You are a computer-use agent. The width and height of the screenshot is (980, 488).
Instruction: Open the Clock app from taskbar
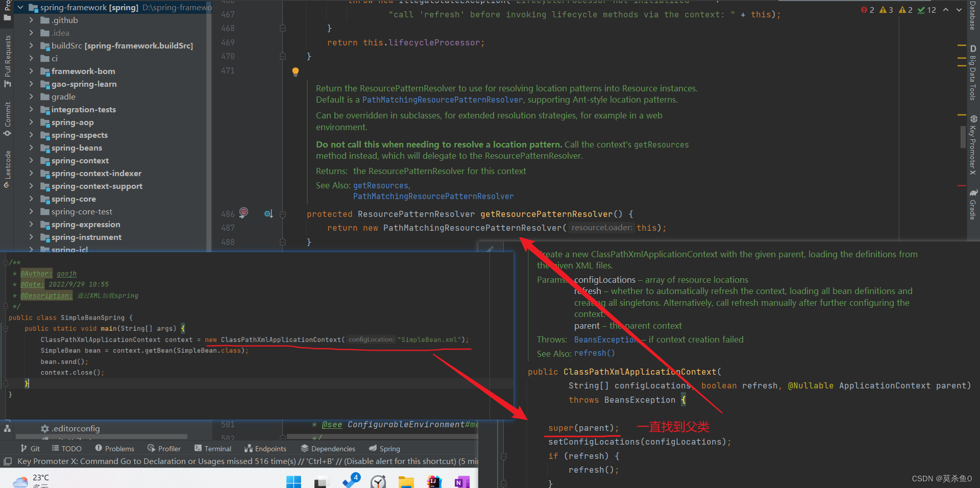tap(378, 481)
